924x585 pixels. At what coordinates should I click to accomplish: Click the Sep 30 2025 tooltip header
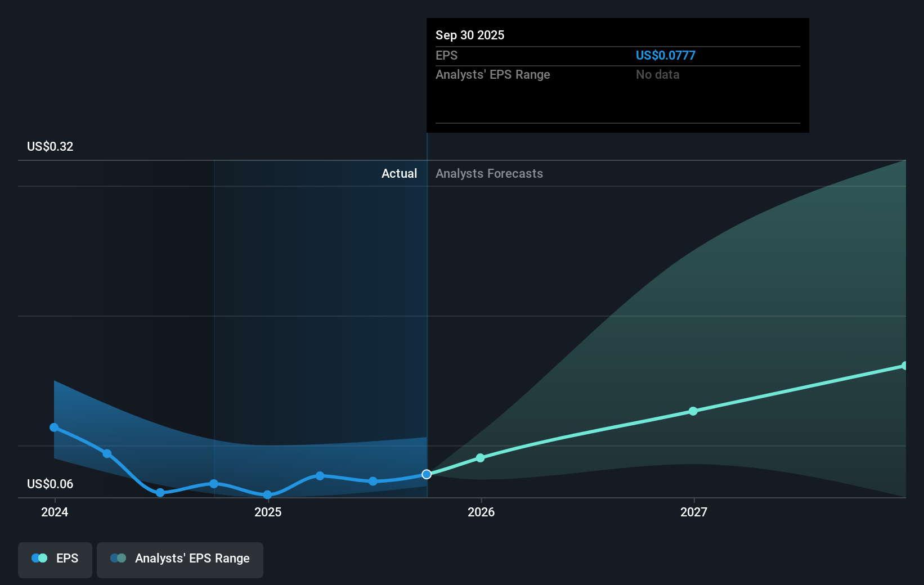(470, 35)
